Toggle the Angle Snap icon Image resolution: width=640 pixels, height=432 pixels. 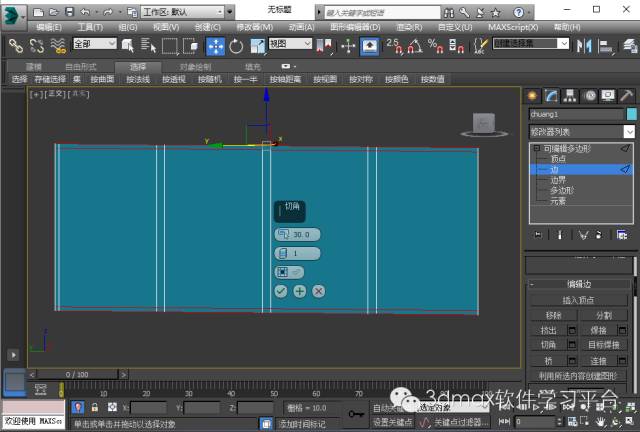pyautogui.click(x=415, y=46)
